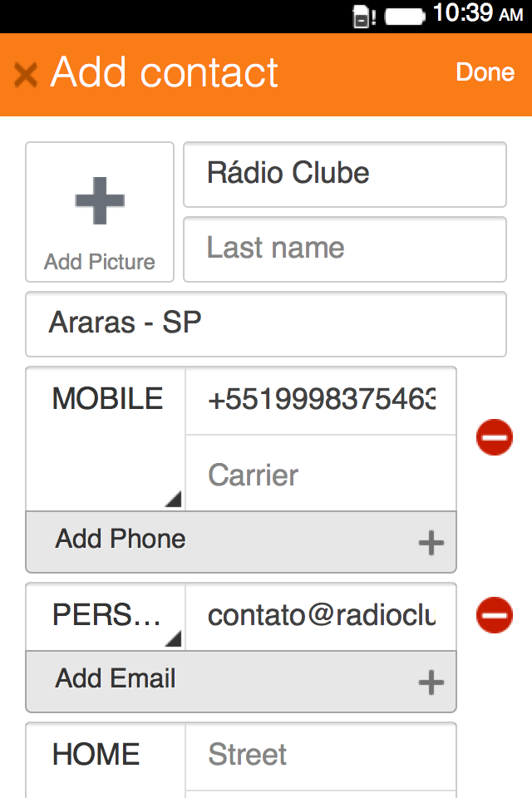532x798 pixels.
Task: Remove the mobile phone number entry
Action: coord(495,437)
